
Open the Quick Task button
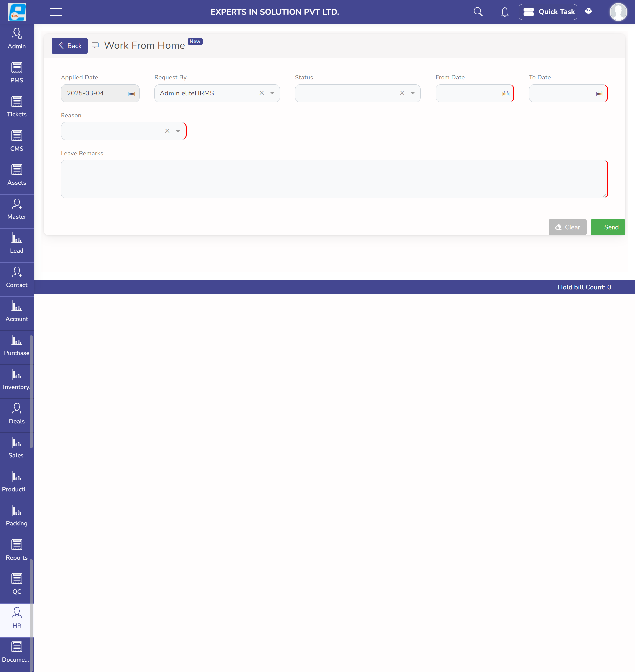point(548,12)
